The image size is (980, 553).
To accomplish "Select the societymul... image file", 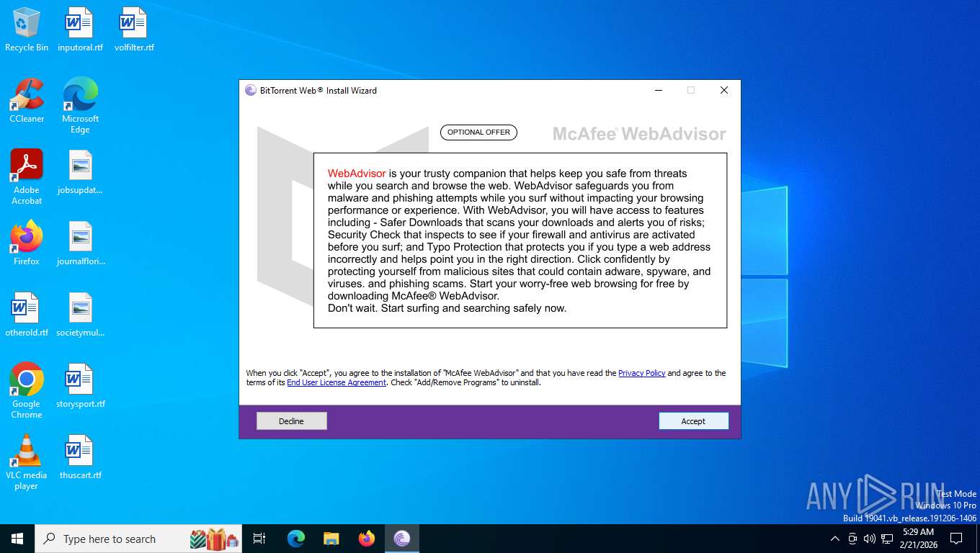I will [80, 315].
